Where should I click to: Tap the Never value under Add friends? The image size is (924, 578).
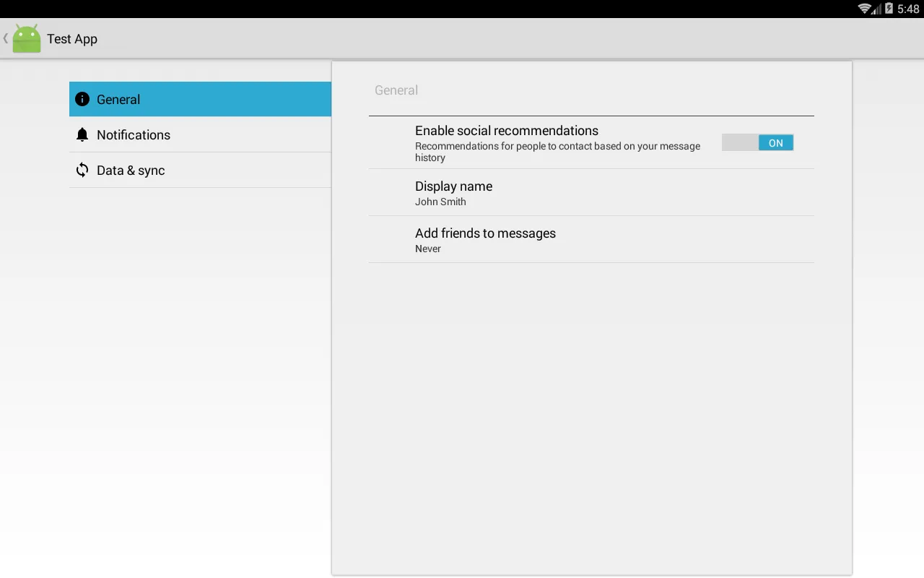(x=428, y=249)
